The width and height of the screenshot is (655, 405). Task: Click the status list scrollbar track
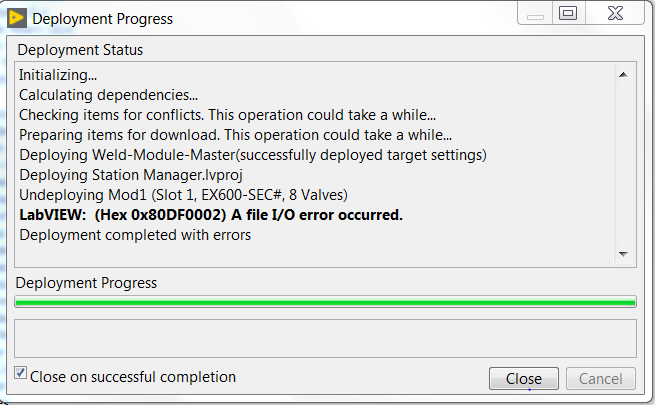click(623, 165)
